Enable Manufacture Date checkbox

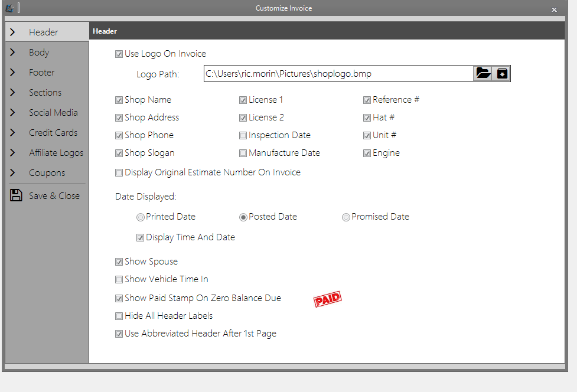point(243,153)
